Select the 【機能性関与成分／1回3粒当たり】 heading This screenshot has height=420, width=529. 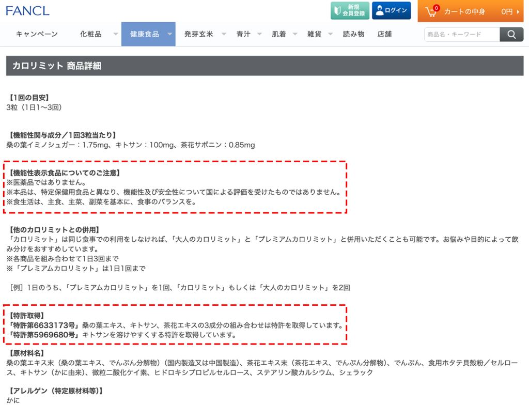pyautogui.click(x=63, y=135)
